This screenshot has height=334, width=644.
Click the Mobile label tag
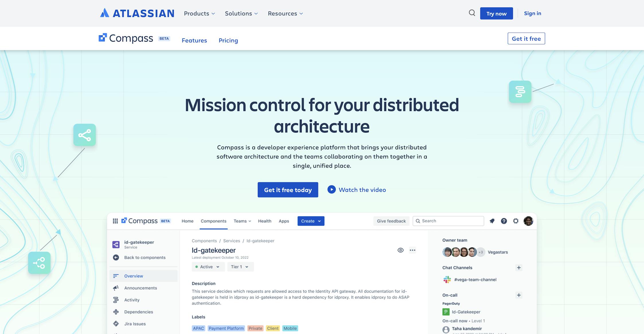point(290,328)
